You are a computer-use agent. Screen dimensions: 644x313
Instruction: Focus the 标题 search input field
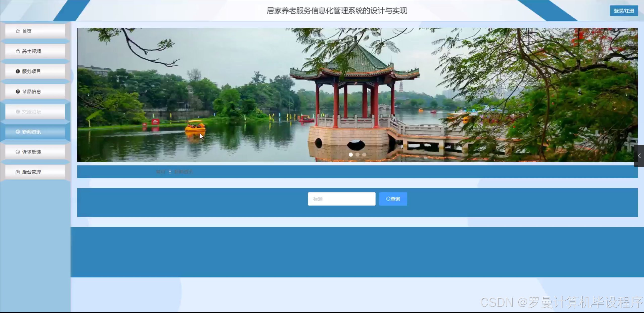(x=341, y=199)
